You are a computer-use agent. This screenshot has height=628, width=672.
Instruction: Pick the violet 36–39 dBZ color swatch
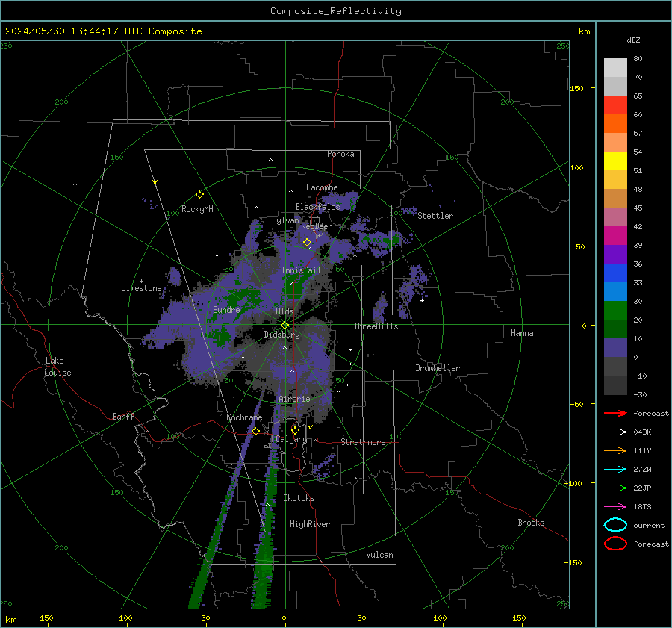pos(615,255)
